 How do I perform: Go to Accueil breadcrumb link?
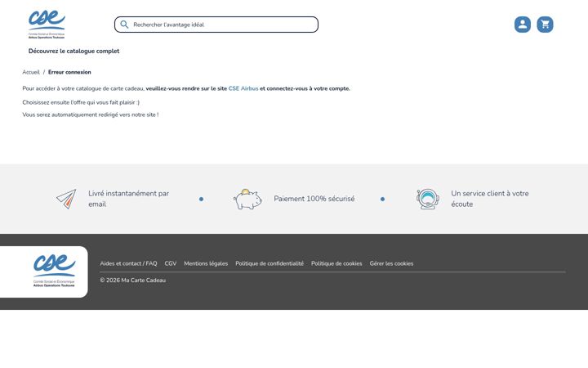point(31,72)
